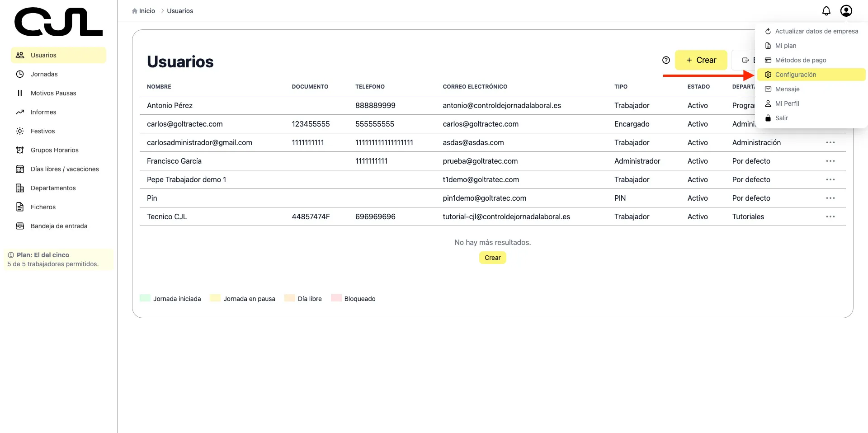The image size is (868, 433).
Task: Click the Festivos sun icon
Action: coord(20,131)
